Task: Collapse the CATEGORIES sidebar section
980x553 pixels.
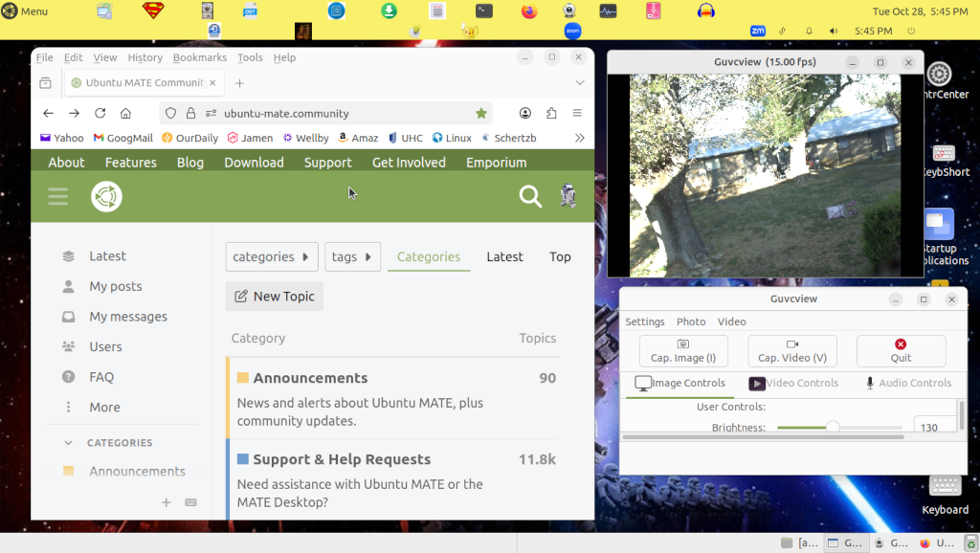Action: 69,443
